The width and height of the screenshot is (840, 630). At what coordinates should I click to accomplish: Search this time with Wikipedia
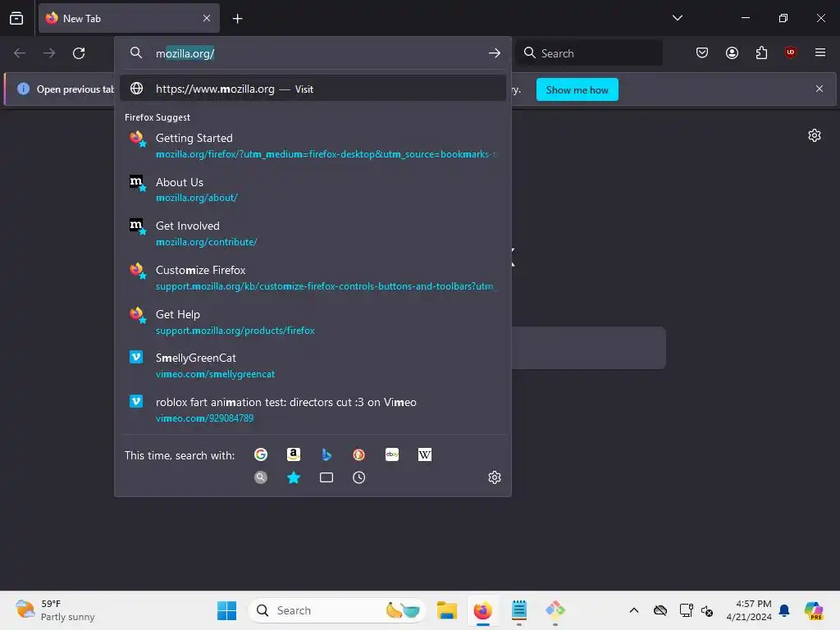(425, 454)
